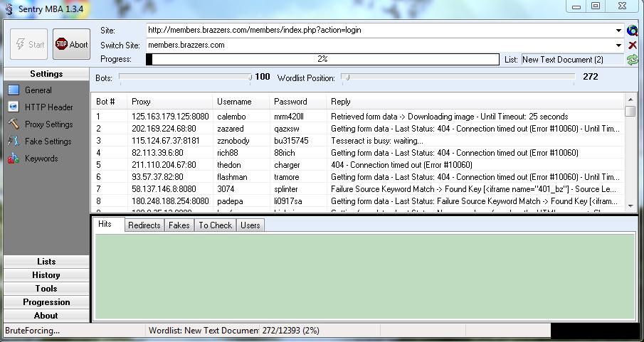644x342 pixels.
Task: Click the Wordlist Position slider handle
Action: point(347,78)
